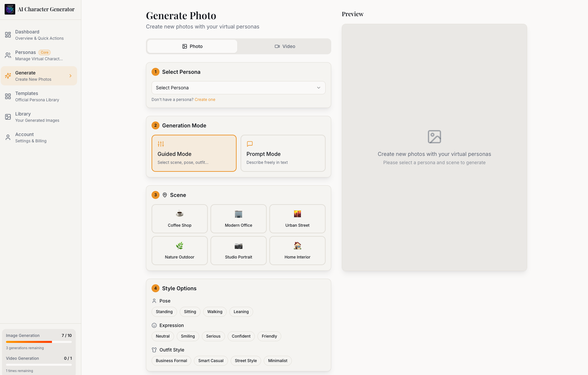Open Dashboard via its grid icon
588x375 pixels.
click(8, 34)
